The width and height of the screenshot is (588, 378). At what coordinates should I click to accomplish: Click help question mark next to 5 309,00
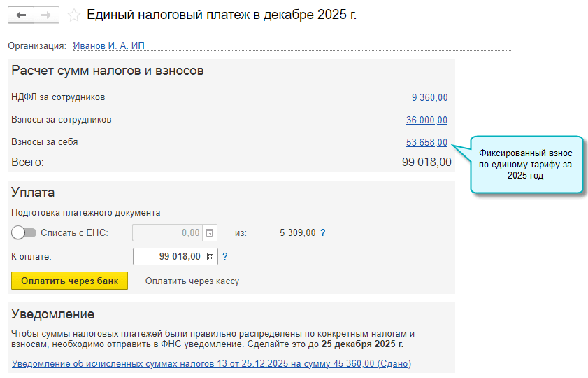[x=323, y=233]
